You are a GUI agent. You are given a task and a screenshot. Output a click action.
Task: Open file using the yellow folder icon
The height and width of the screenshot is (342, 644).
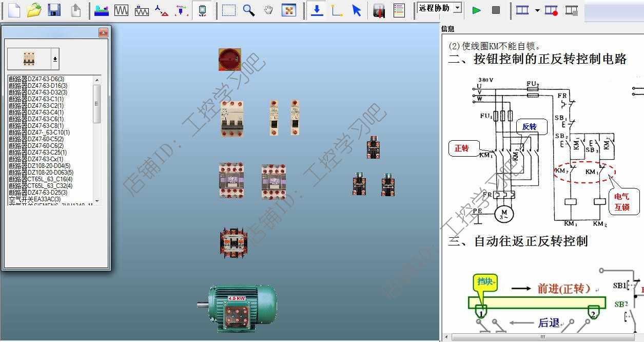tap(34, 10)
